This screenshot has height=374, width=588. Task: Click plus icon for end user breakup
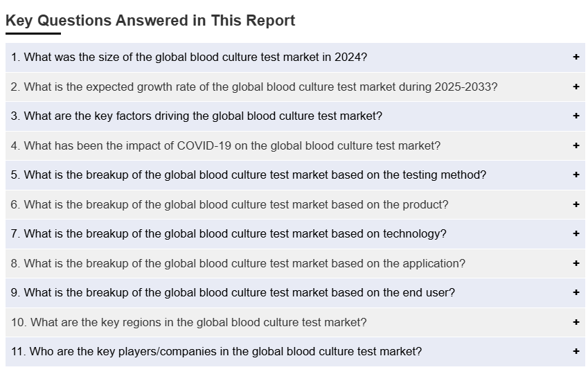(x=576, y=293)
